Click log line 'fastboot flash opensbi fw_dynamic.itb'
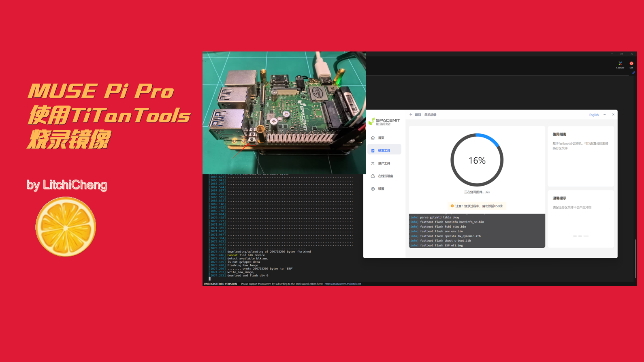This screenshot has width=644, height=362. click(x=450, y=236)
